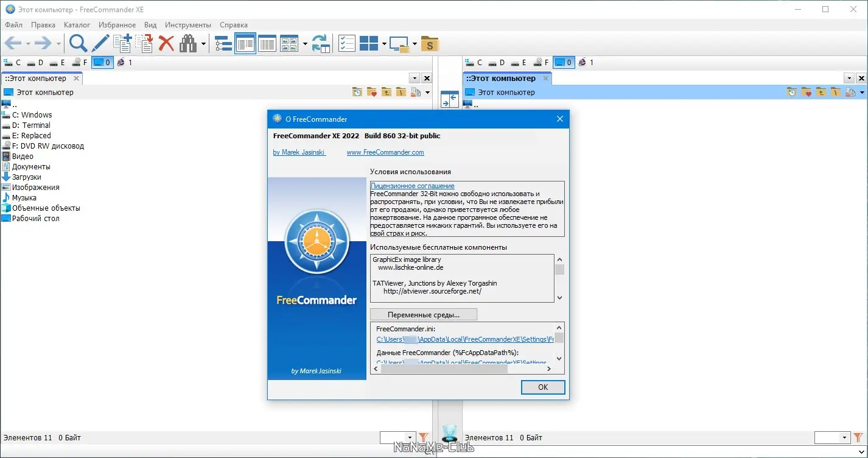Select drive C in left drive bar

pyautogui.click(x=12, y=62)
